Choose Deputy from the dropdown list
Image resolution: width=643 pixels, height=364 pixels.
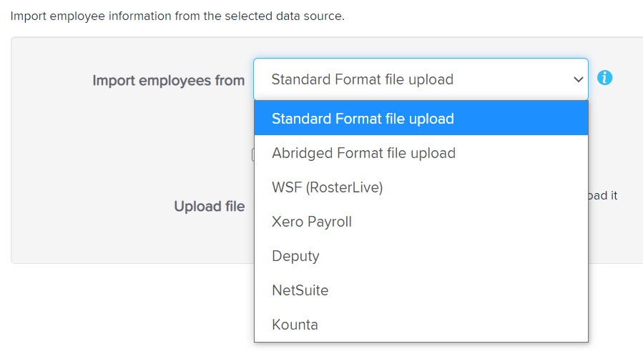(421, 256)
